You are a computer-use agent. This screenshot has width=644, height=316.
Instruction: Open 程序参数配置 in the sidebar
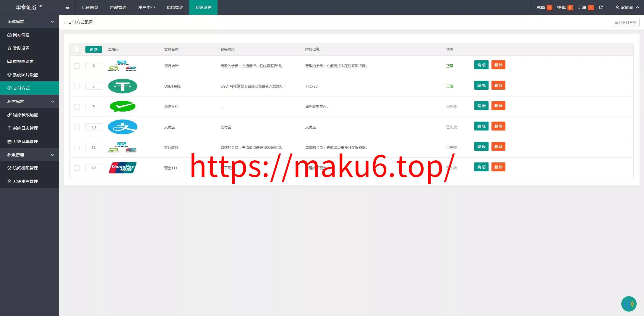[x=30, y=115]
